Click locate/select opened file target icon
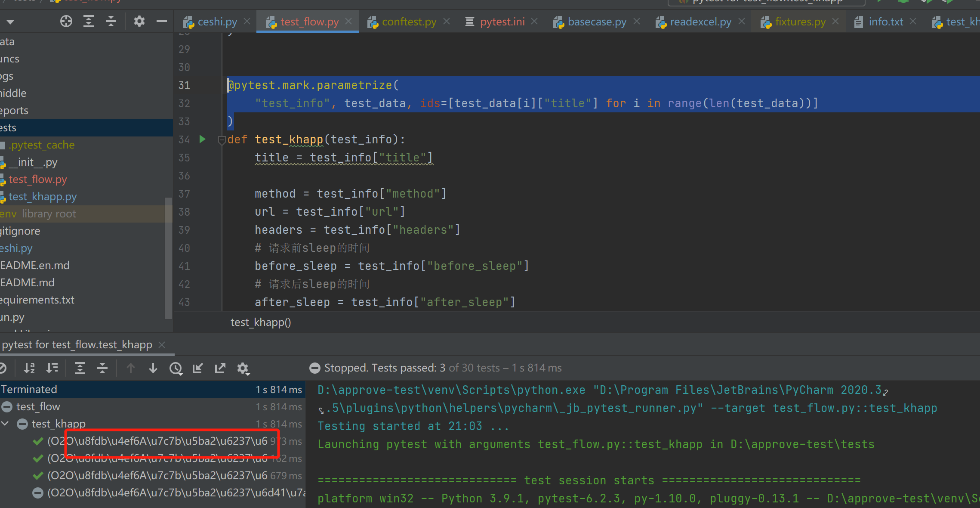Viewport: 980px width, 508px height. (66, 21)
